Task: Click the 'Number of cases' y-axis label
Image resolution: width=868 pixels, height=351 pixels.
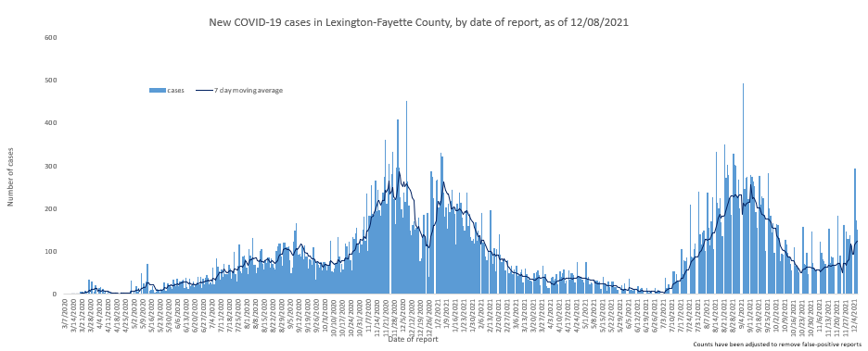Action: tap(10, 178)
